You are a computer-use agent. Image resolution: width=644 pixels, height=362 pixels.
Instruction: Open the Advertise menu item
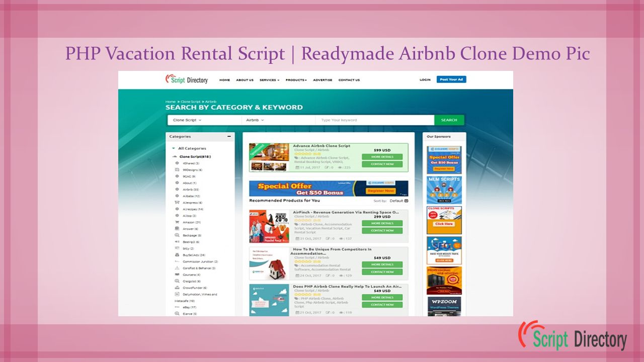click(323, 80)
